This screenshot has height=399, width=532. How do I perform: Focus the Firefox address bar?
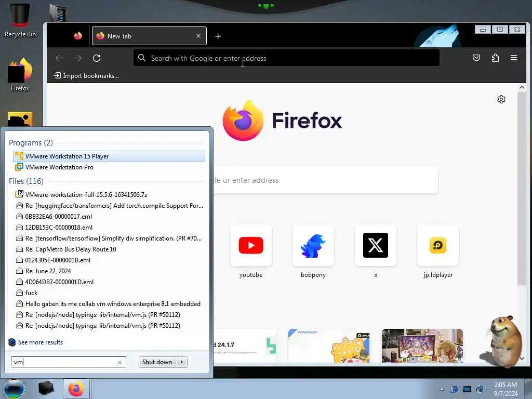(x=286, y=58)
